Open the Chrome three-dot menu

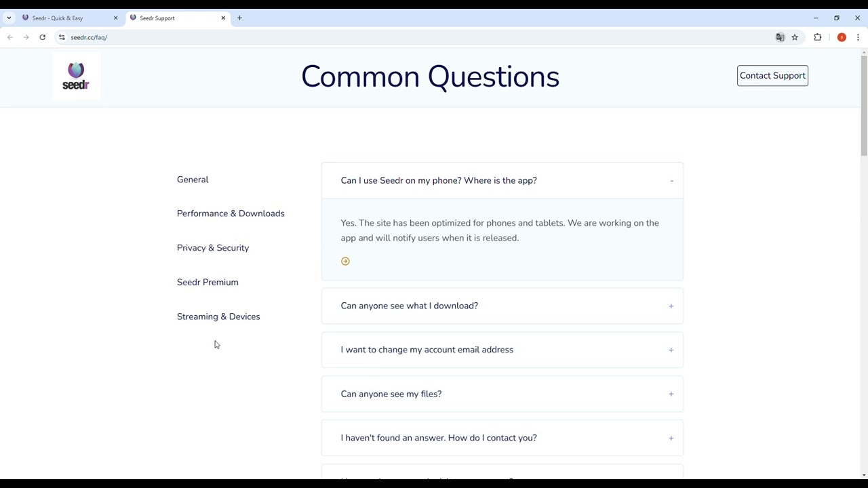858,37
